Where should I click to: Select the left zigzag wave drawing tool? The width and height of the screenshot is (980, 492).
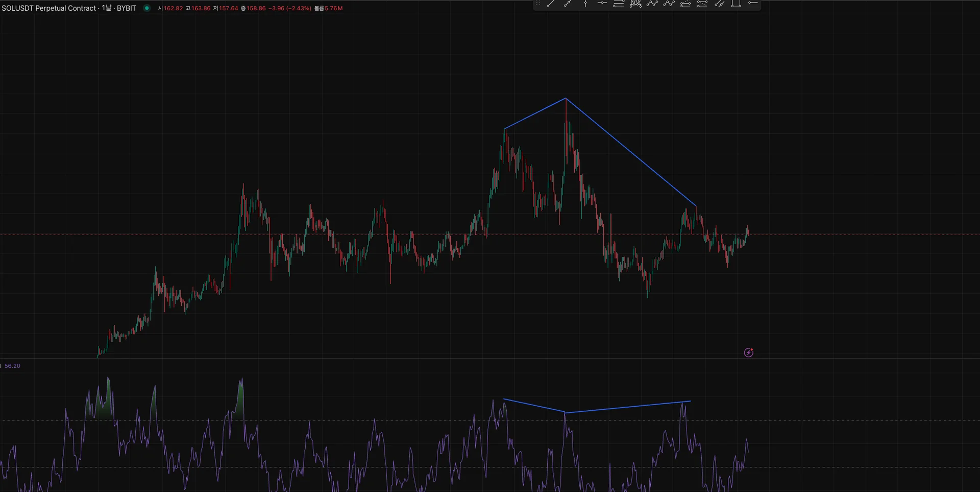point(652,4)
